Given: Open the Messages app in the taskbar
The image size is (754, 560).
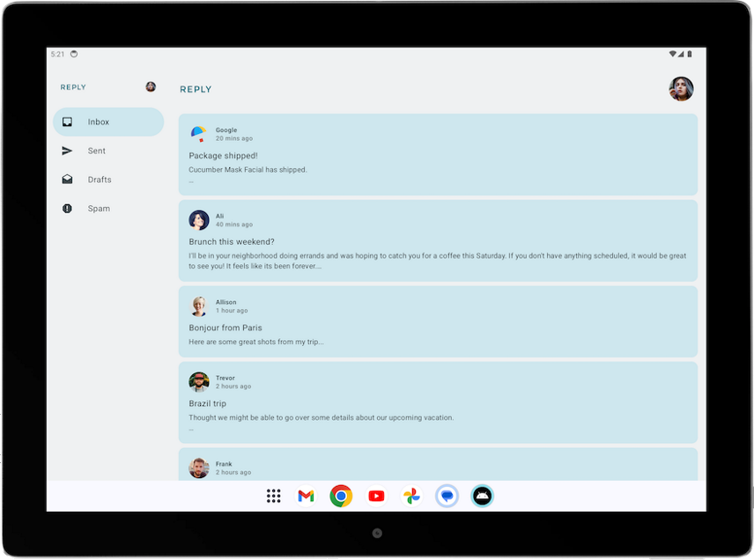Looking at the screenshot, I should 447,496.
